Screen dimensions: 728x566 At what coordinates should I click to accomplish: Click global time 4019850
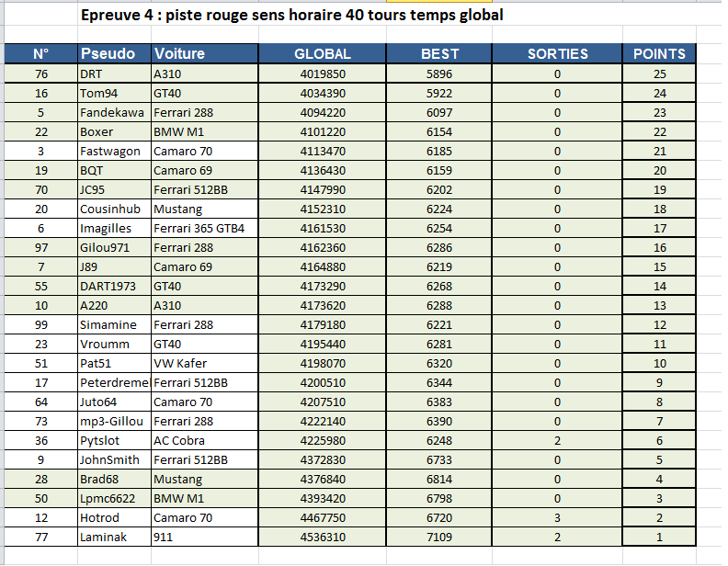pos(323,74)
